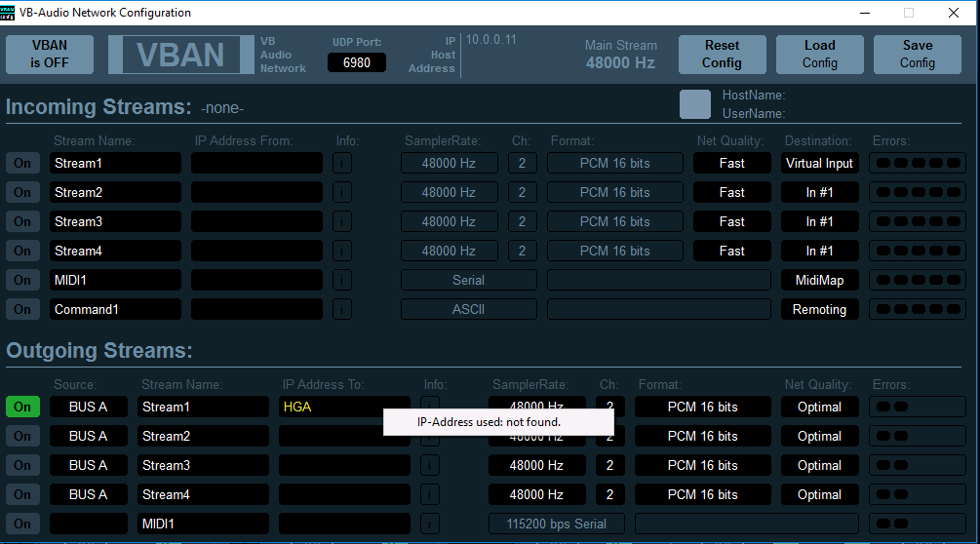Change channel count of outgoing Stream4
The image size is (980, 544).
point(610,494)
